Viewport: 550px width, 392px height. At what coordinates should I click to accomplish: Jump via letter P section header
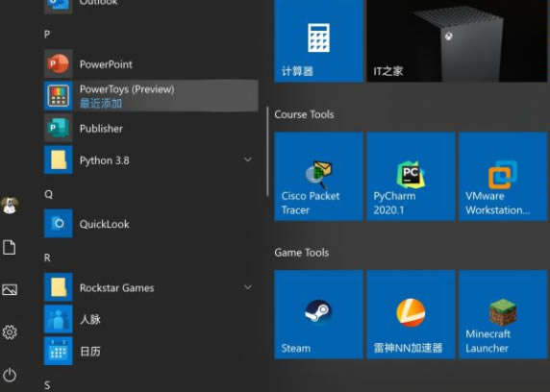(x=47, y=35)
